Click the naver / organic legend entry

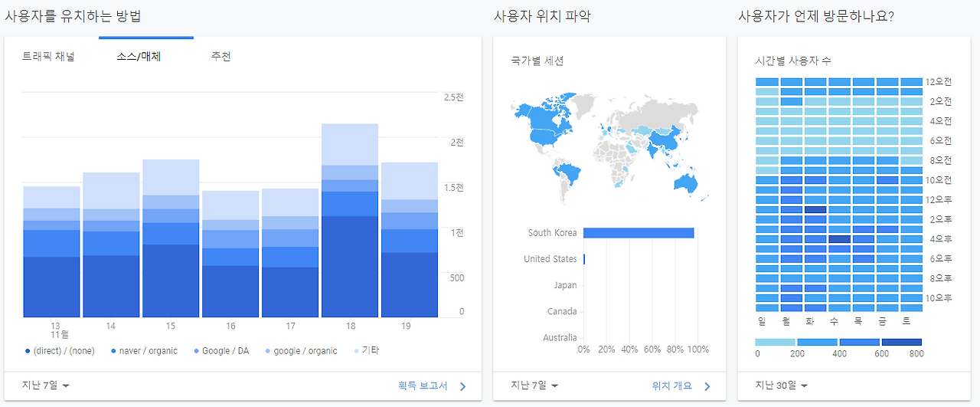point(144,351)
